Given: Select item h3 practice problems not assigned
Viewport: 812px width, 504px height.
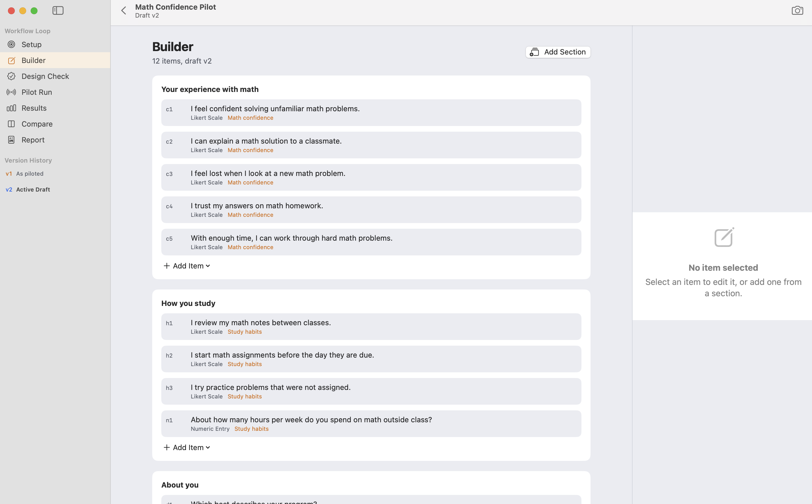Looking at the screenshot, I should tap(371, 391).
